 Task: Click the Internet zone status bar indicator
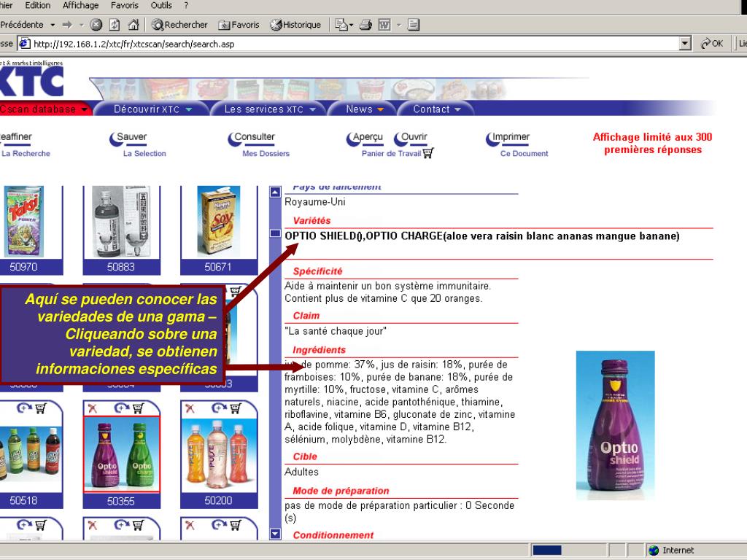point(671,550)
